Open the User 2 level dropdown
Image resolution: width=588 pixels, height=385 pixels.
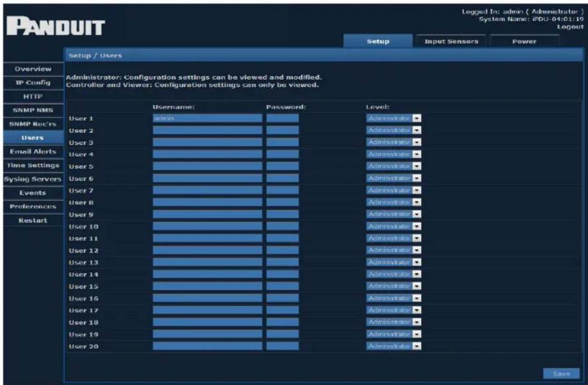pyautogui.click(x=394, y=130)
